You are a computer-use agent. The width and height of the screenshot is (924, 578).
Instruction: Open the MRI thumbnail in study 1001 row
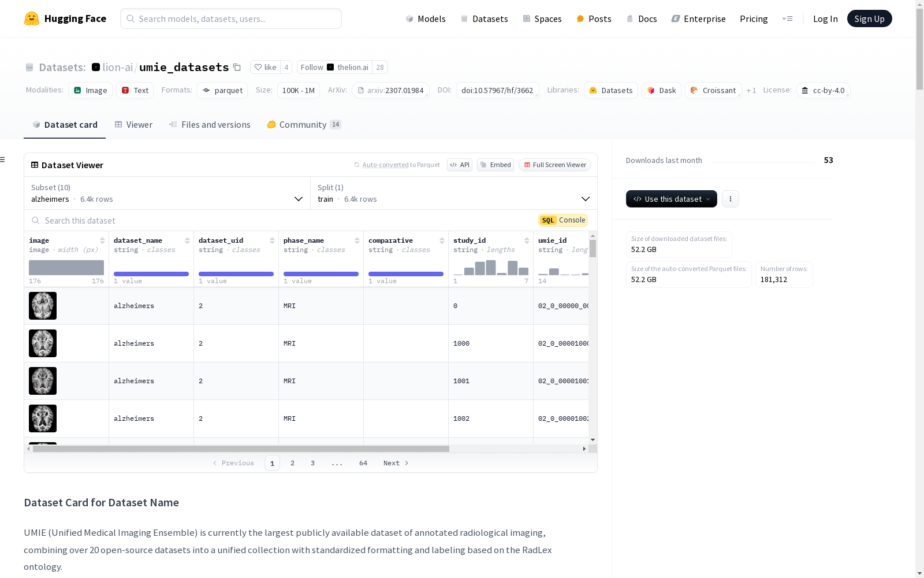tap(43, 381)
